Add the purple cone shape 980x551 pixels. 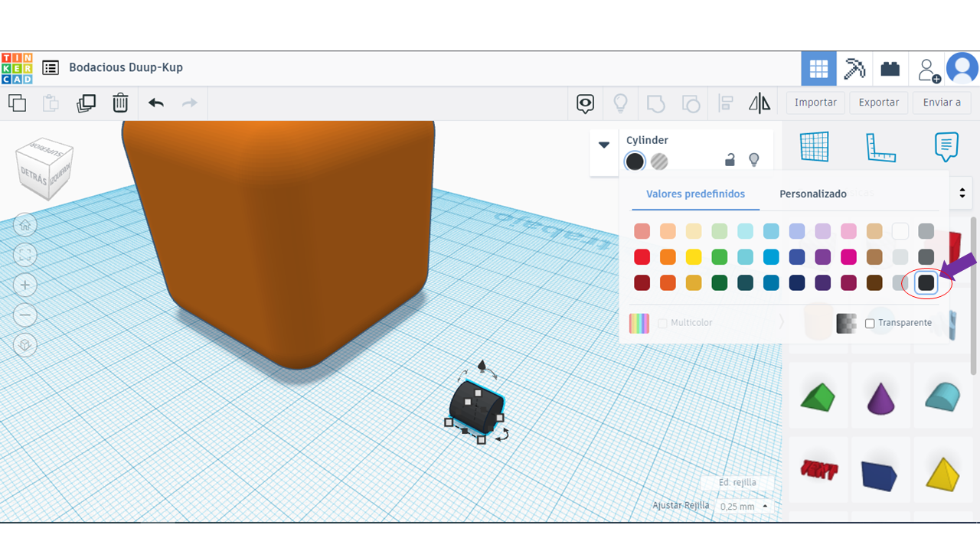[880, 398]
